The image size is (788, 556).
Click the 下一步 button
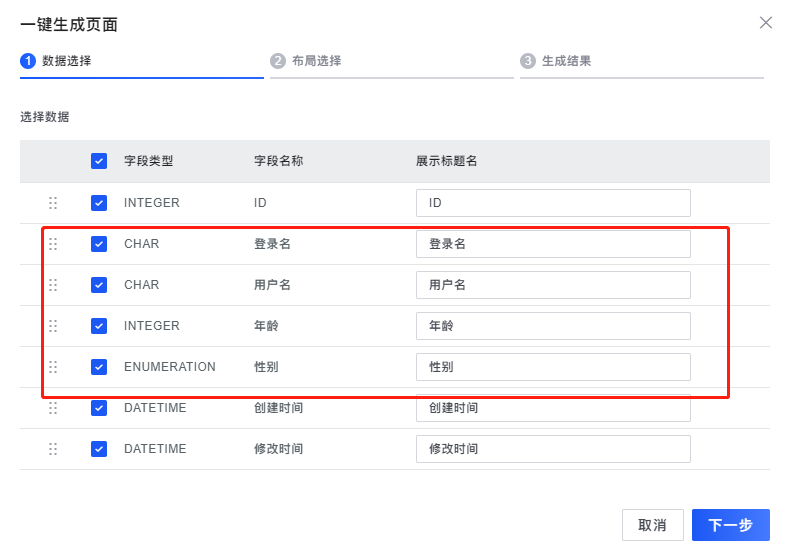coord(731,525)
